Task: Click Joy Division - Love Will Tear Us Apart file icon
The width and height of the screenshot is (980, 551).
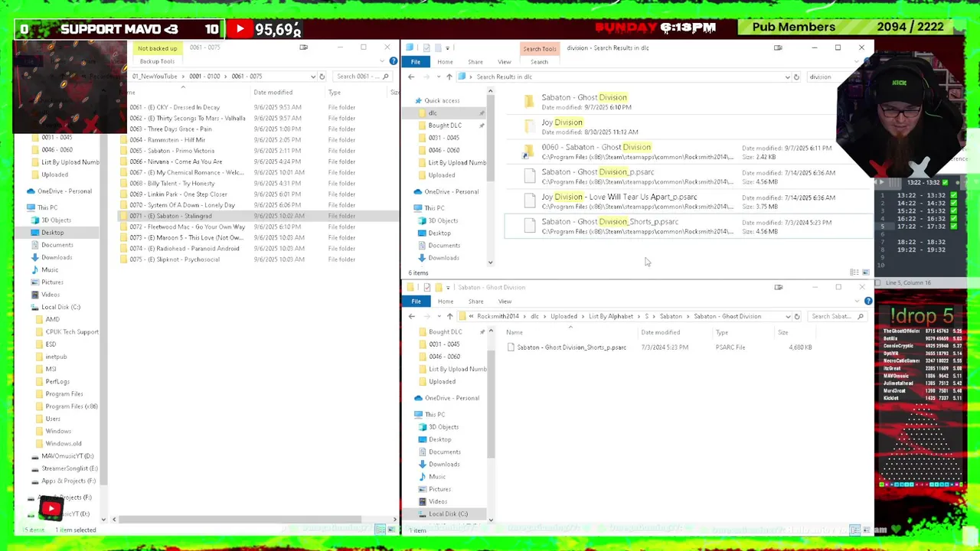Action: pyautogui.click(x=528, y=201)
